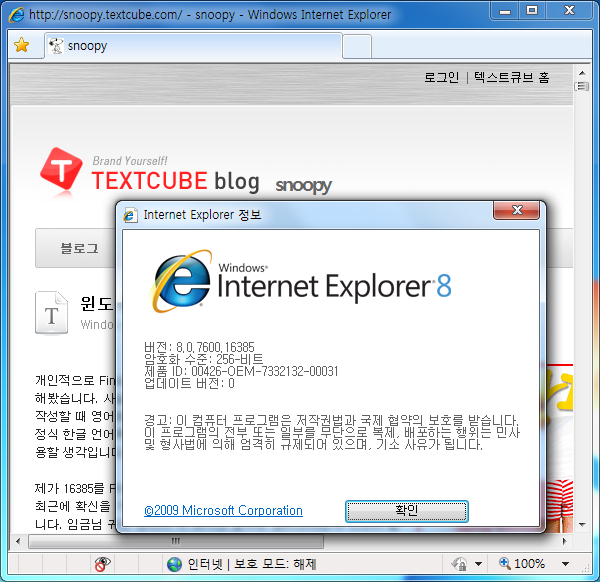Click the Favorites star icon
The height and width of the screenshot is (582, 600).
pos(21,45)
